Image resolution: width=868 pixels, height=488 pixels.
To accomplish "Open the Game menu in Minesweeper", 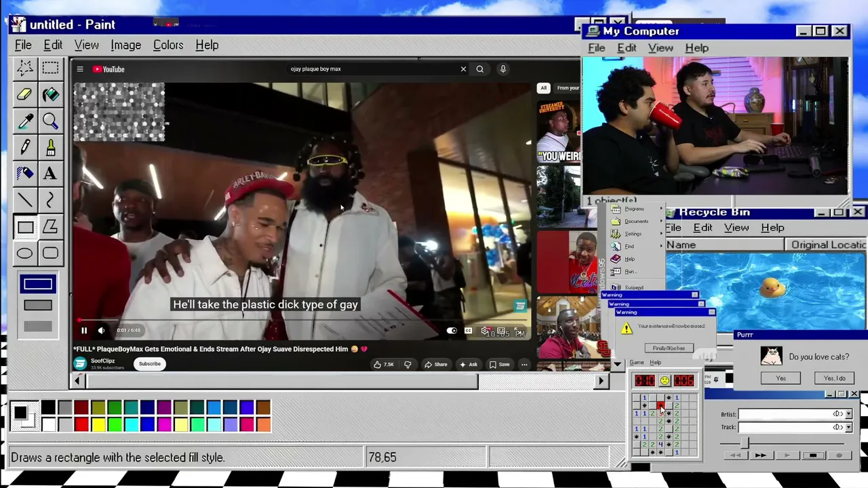I will [636, 363].
